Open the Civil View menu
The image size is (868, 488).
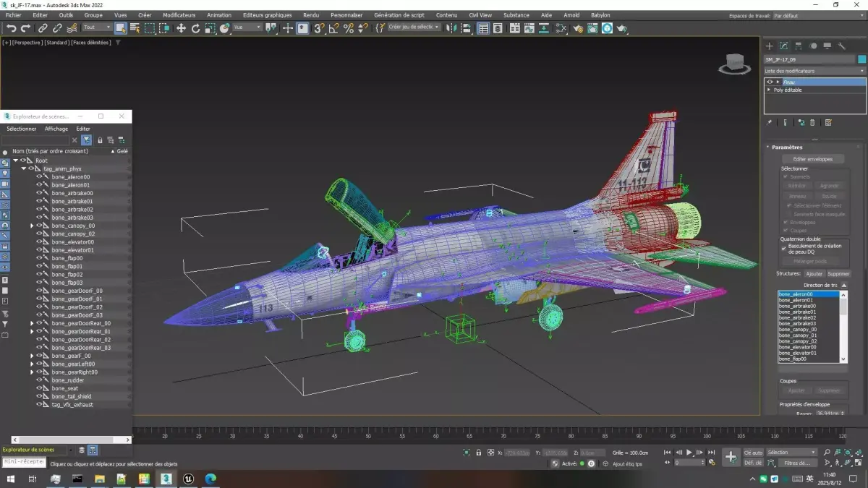click(480, 15)
